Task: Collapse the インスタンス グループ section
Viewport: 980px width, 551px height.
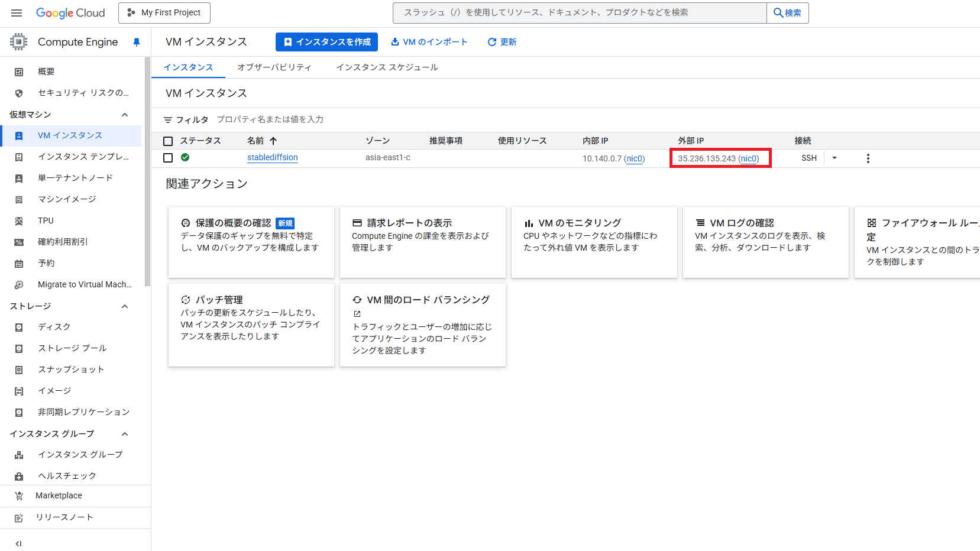Action: point(125,434)
